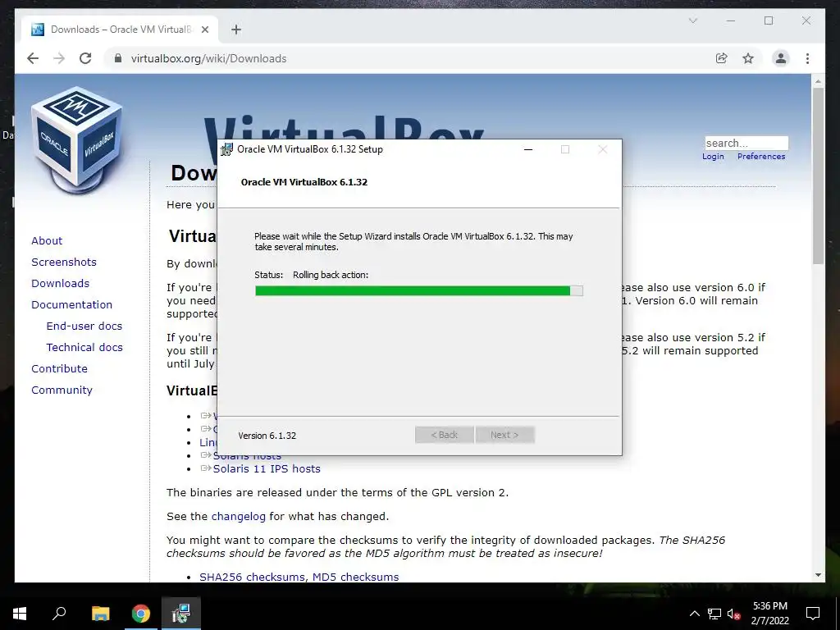Open a new browser tab
The image size is (840, 630).
pyautogui.click(x=236, y=30)
